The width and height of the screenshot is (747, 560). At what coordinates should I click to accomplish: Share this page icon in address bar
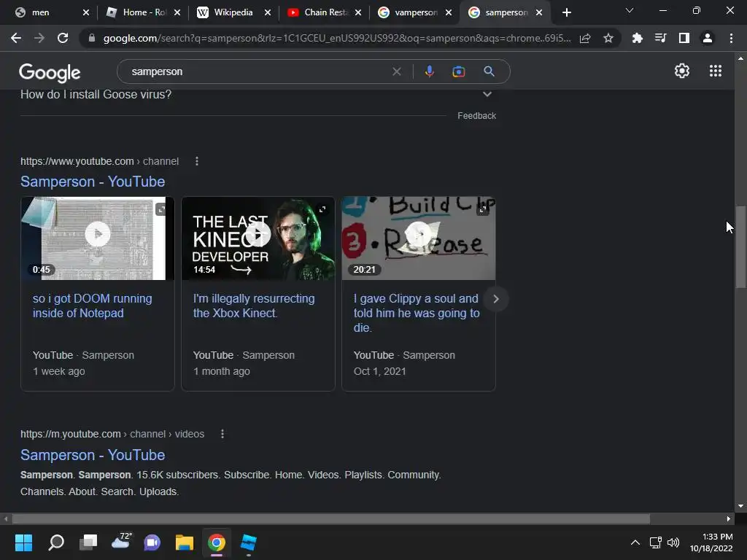[x=585, y=38]
